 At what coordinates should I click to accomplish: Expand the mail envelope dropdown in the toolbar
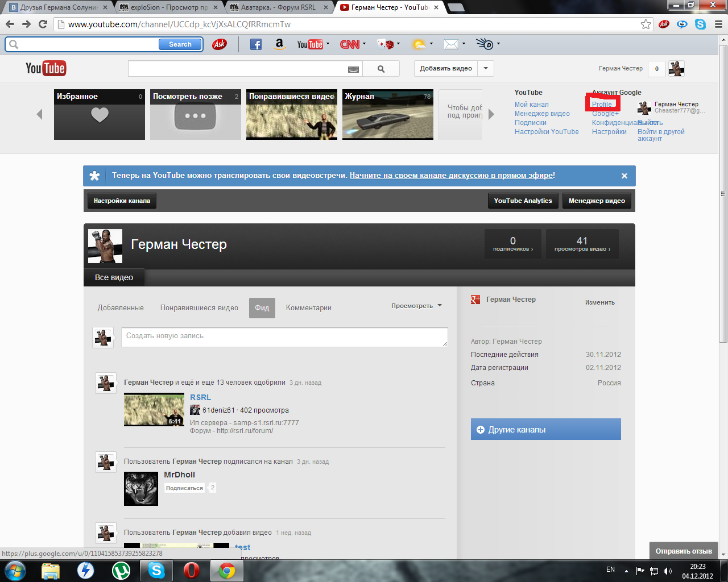464,44
